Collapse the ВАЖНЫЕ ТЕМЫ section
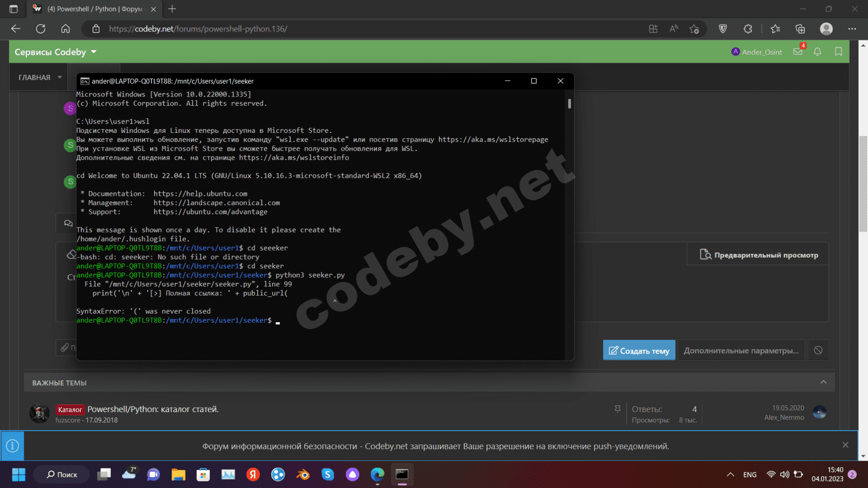Image resolution: width=868 pixels, height=488 pixels. (x=823, y=382)
